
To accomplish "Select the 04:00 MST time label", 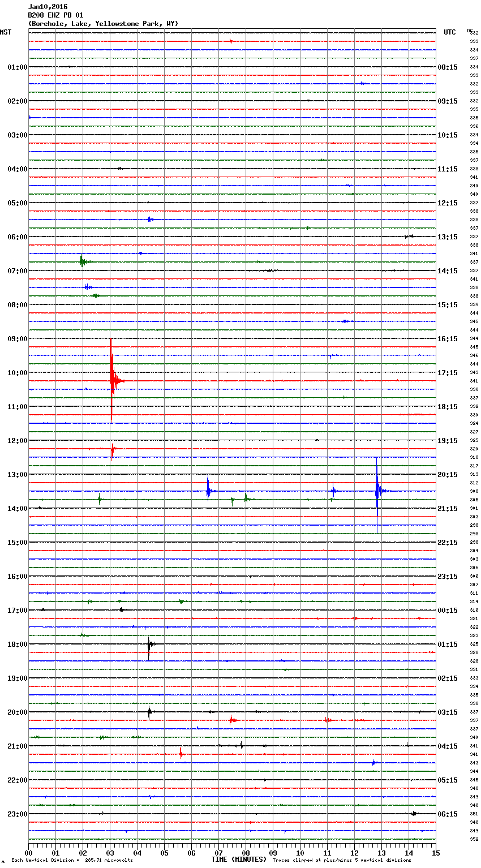I will coord(18,169).
